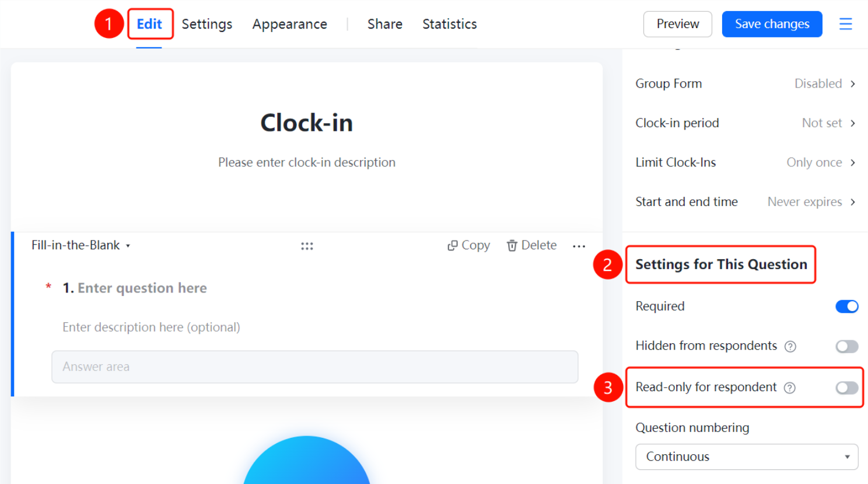This screenshot has width=868, height=484.
Task: Expand the Clock-in period setting
Action: click(745, 123)
